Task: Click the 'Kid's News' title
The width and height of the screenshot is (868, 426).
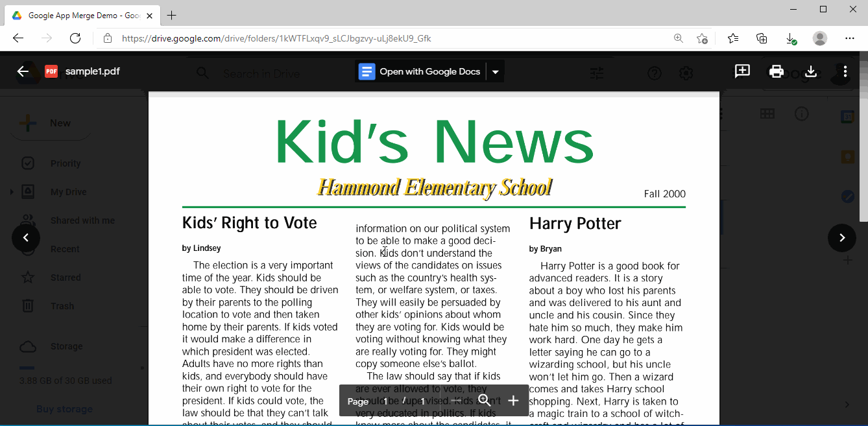Action: (434, 141)
